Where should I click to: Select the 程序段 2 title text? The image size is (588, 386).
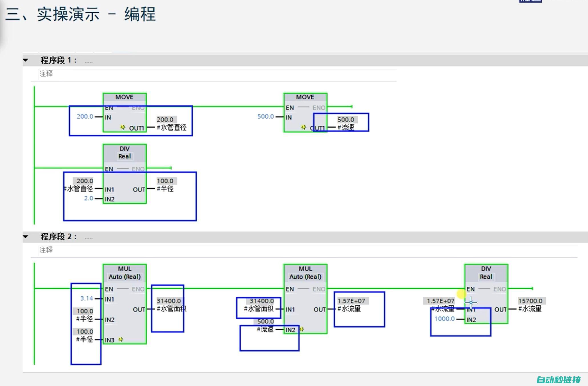[59, 237]
